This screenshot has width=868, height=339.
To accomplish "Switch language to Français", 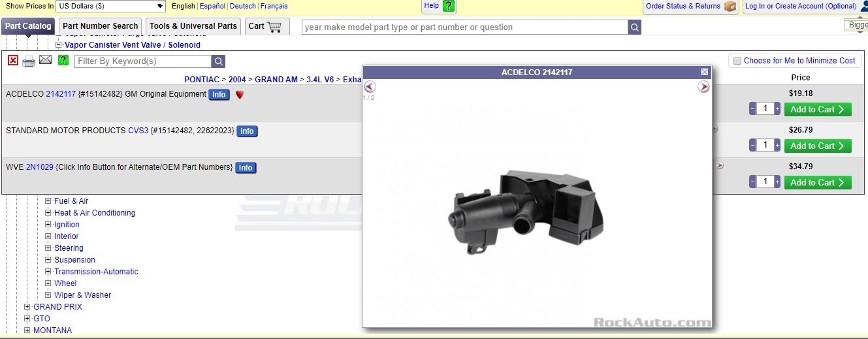I will (274, 6).
